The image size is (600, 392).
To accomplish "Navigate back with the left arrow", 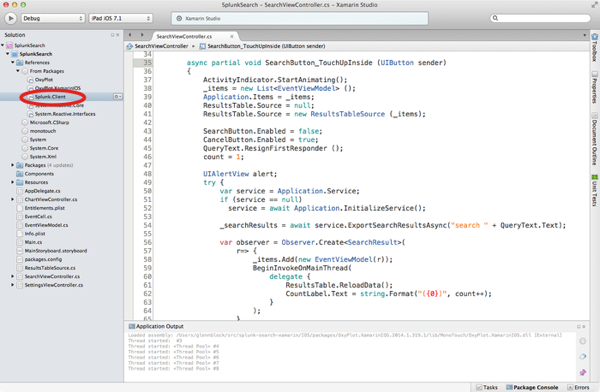I will [130, 35].
